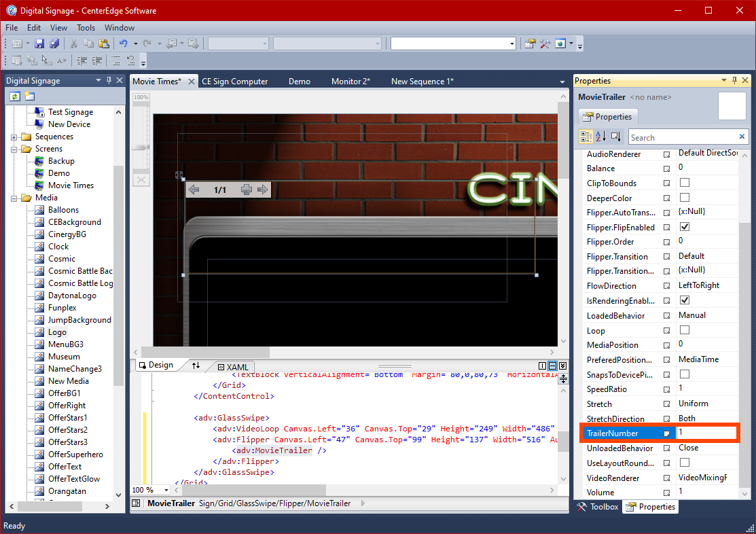Click the decrease indent icon

coord(82,60)
